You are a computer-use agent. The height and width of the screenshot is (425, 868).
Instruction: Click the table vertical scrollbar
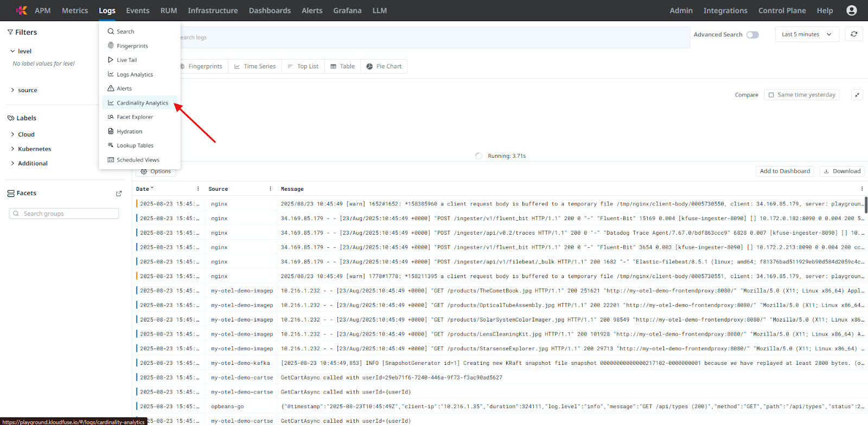point(866,205)
